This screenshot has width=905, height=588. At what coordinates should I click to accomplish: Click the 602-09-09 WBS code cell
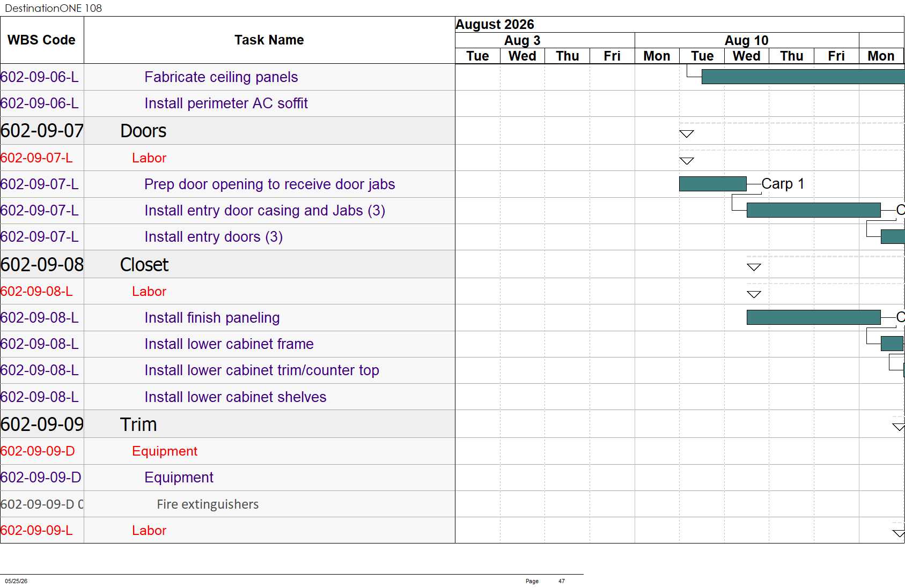[42, 425]
